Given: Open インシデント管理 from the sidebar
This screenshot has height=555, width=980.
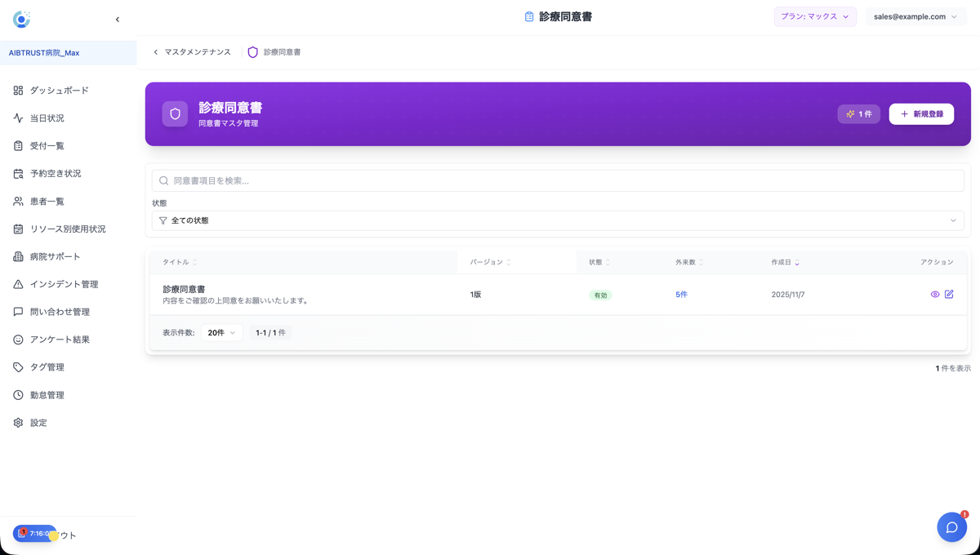Looking at the screenshot, I should [61, 283].
